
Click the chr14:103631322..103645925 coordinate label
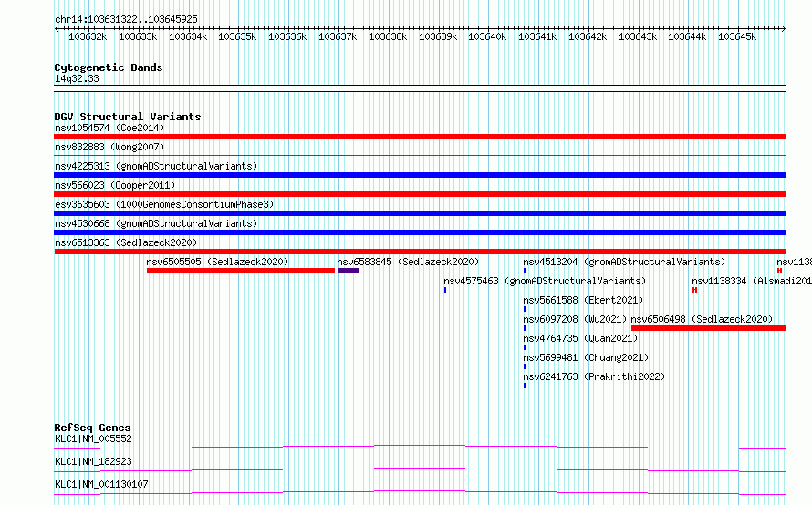[x=126, y=19]
